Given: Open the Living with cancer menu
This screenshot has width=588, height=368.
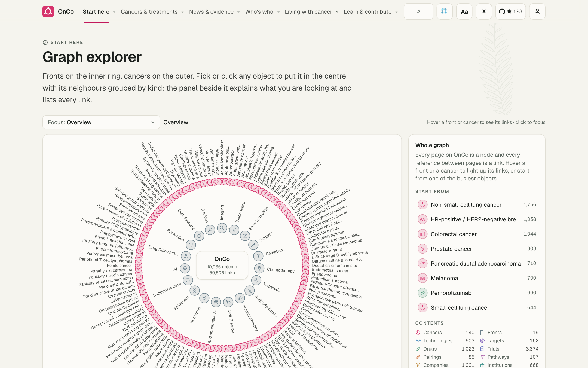Looking at the screenshot, I should [312, 12].
